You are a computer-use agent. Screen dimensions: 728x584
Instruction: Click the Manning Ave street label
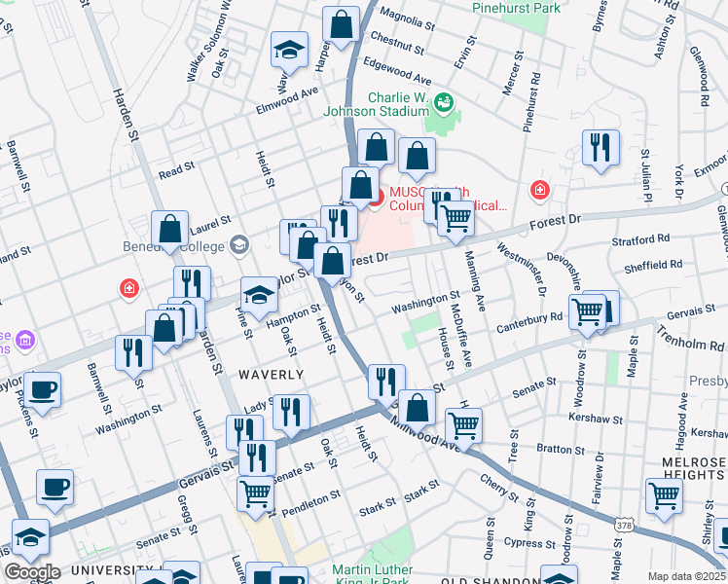tap(475, 281)
